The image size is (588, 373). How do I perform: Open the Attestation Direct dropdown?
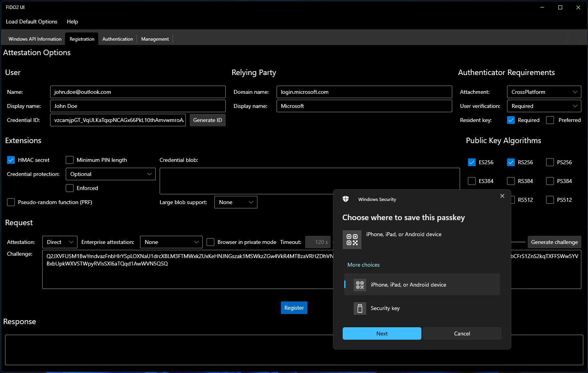tap(60, 242)
